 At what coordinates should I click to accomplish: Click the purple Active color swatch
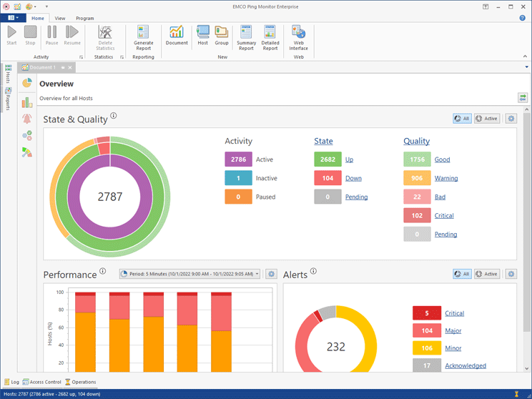tap(238, 159)
